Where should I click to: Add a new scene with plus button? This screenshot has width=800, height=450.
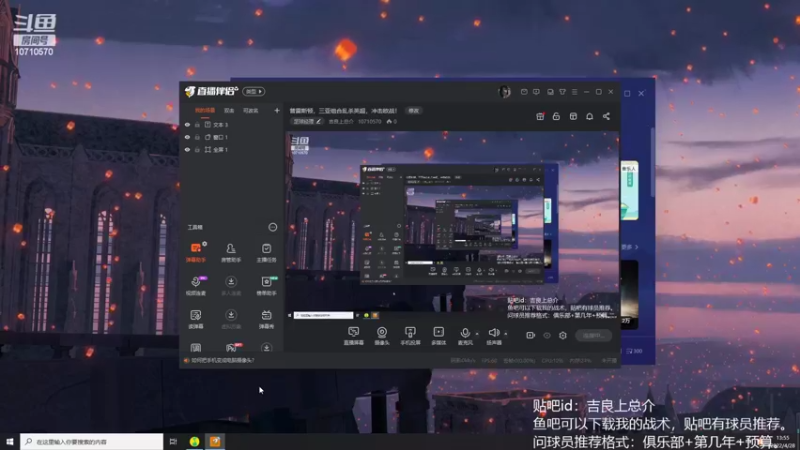click(x=277, y=110)
